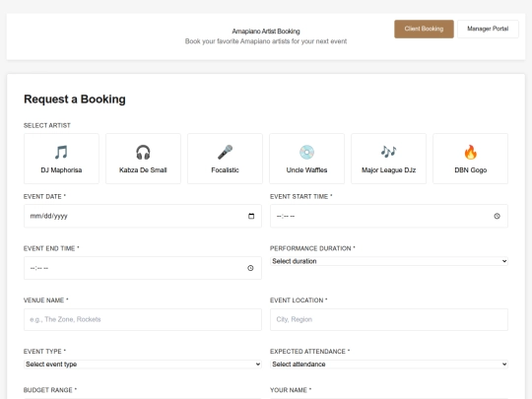Focus the Event Location input field
Viewport: 532px width, 399px height.
(x=389, y=319)
